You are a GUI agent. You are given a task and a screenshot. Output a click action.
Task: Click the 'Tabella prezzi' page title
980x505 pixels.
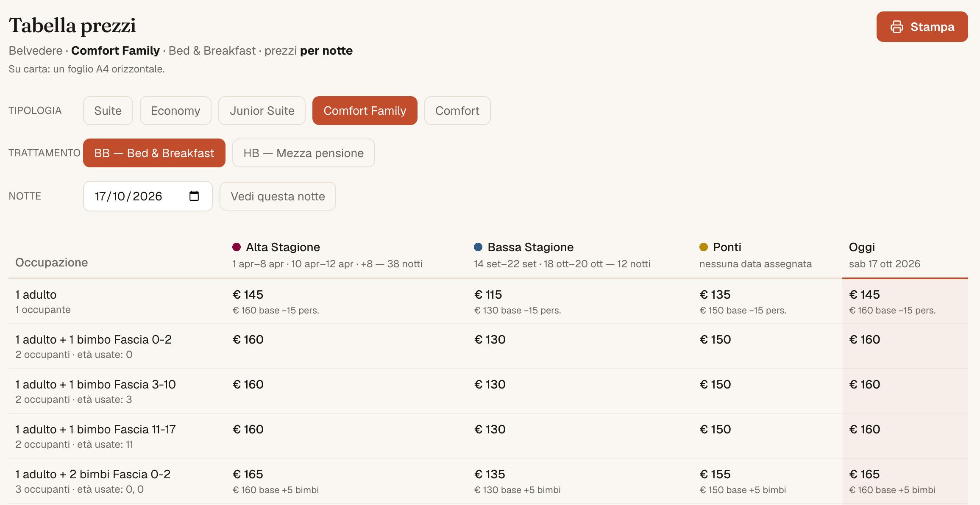[72, 25]
